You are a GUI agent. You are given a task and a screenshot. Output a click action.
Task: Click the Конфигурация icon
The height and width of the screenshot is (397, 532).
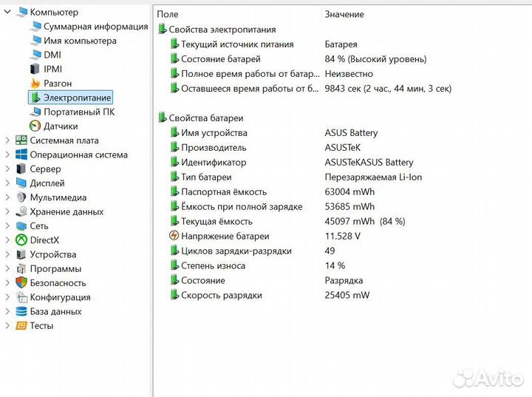pos(21,297)
